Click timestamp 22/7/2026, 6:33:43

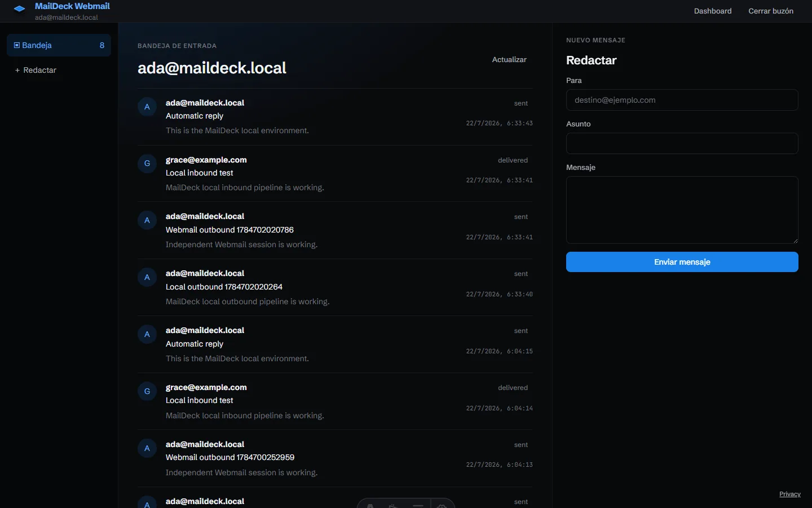499,123
